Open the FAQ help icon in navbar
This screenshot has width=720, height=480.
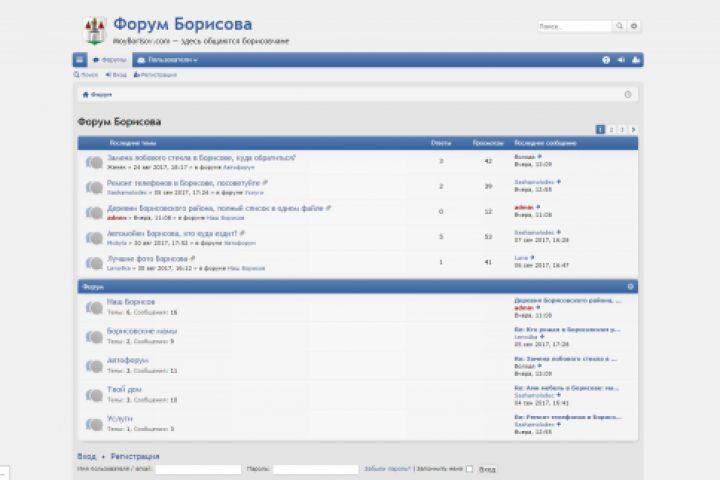pyautogui.click(x=606, y=60)
